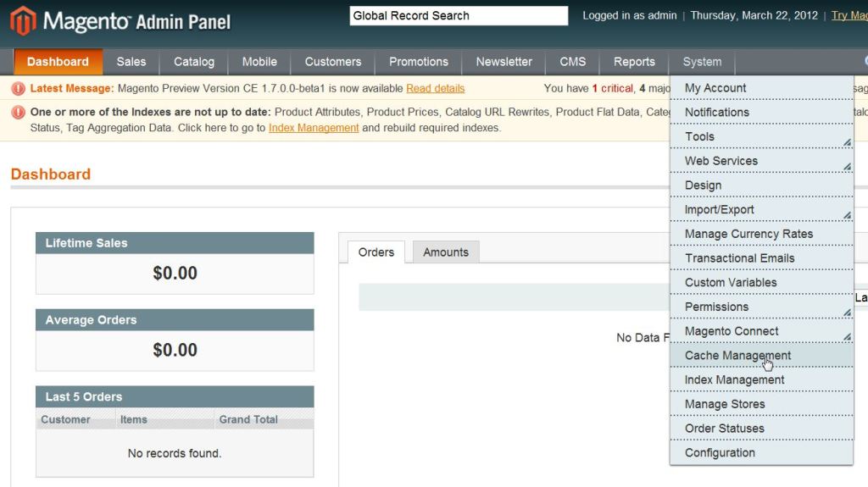Expand the Tools submenu arrow
Viewport: 868px width, 487px height.
point(847,143)
